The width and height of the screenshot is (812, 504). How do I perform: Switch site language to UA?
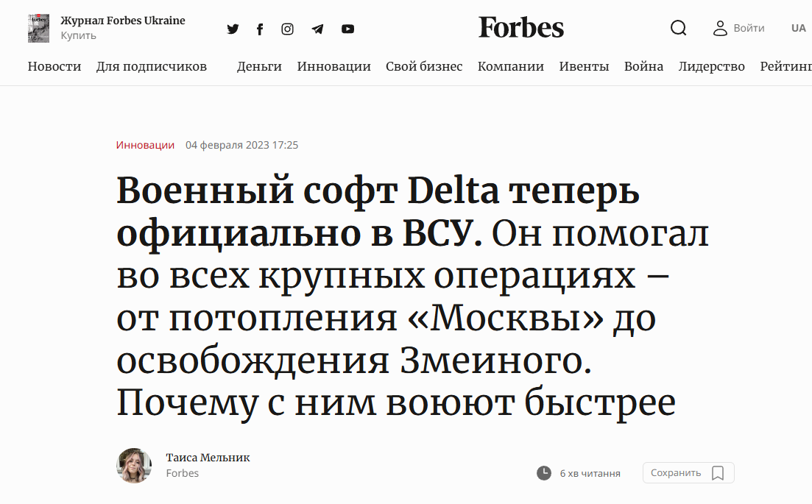click(799, 28)
